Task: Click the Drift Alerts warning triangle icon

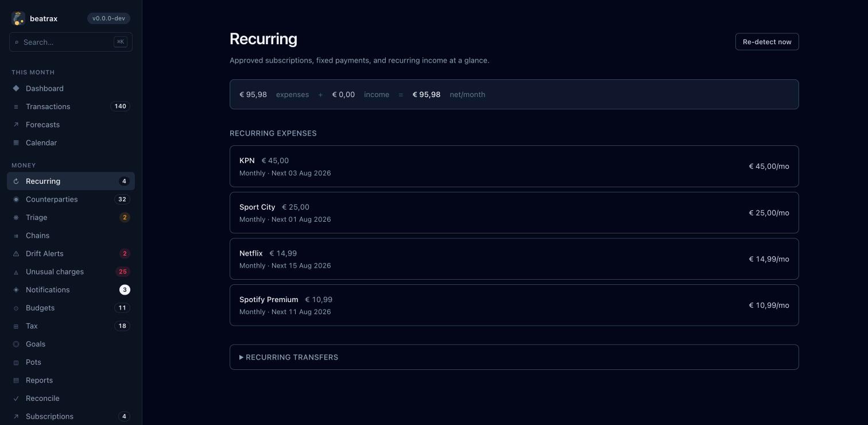Action: 16,254
